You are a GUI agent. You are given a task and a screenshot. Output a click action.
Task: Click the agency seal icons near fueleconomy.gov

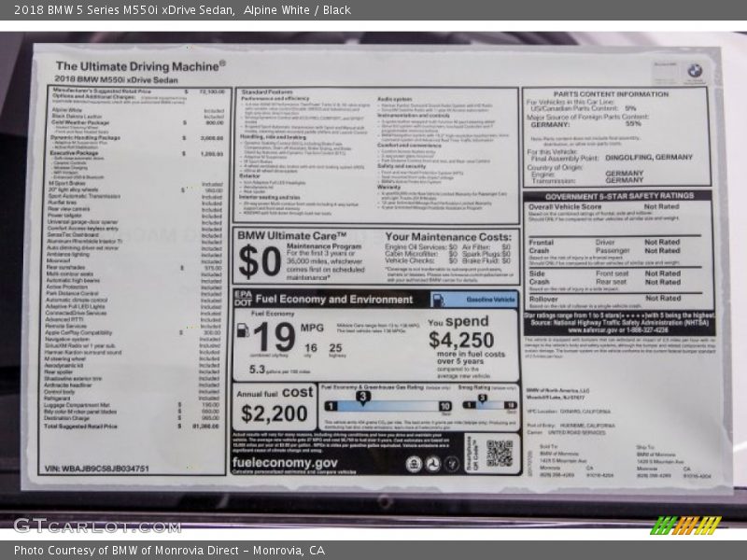[x=433, y=463]
